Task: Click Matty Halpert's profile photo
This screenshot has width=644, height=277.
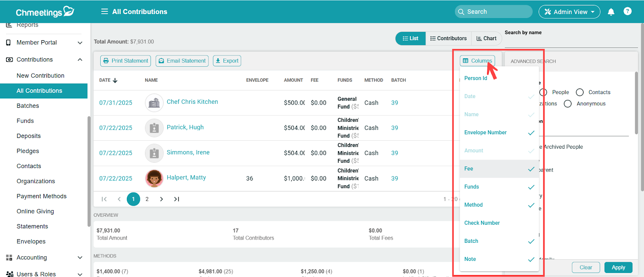Action: pos(154,178)
